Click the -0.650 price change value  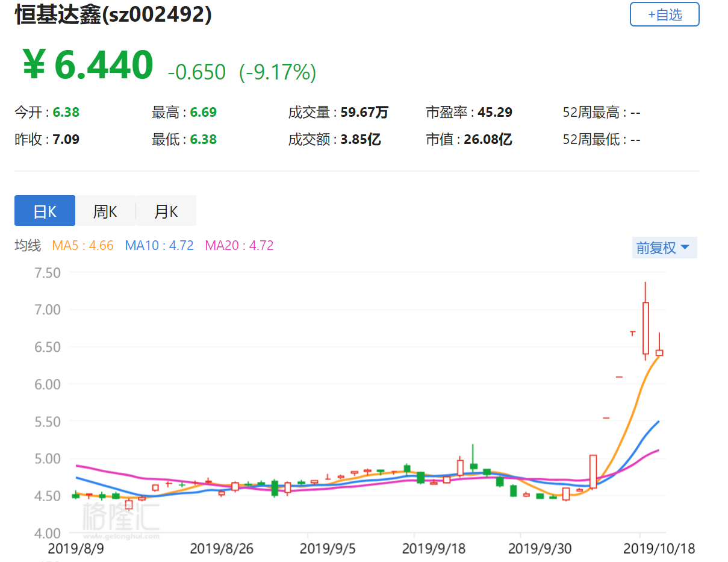[x=196, y=72]
